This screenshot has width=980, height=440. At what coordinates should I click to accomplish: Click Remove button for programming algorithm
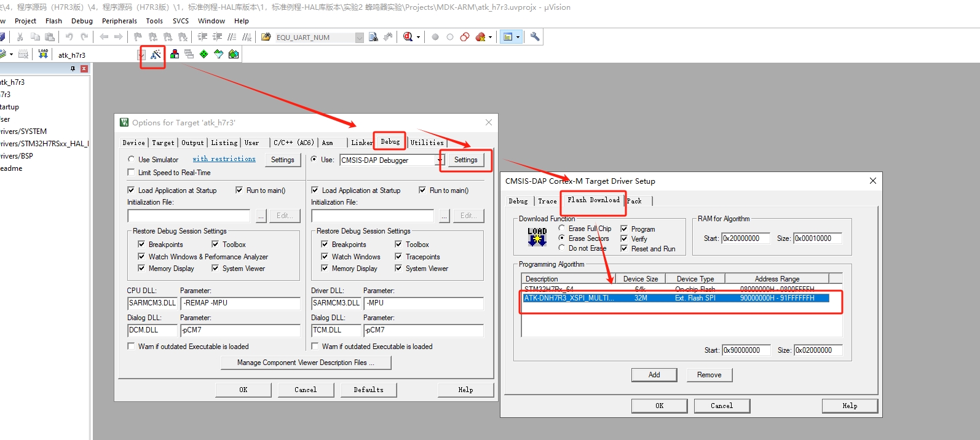coord(709,375)
